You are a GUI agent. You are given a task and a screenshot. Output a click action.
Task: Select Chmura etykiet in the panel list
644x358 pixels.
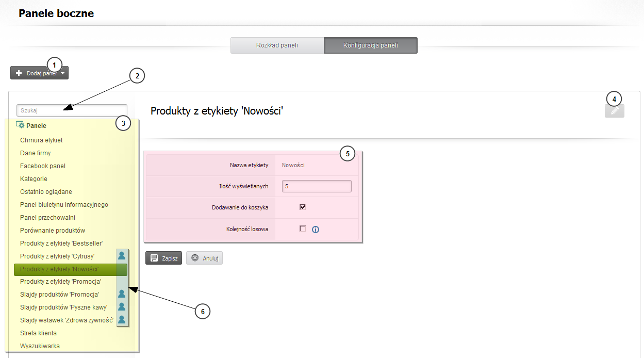(x=41, y=140)
